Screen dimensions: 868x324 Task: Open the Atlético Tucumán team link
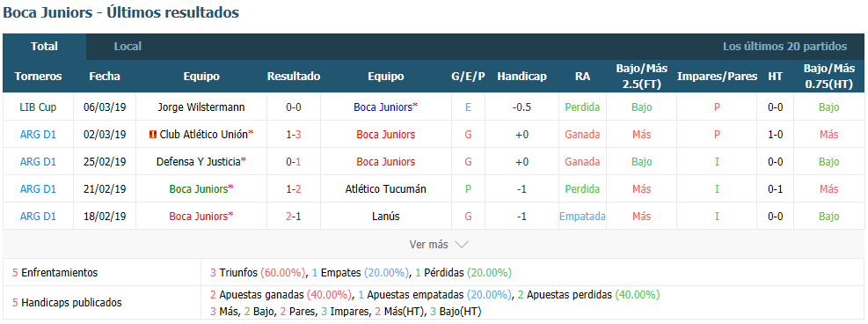coord(386,189)
